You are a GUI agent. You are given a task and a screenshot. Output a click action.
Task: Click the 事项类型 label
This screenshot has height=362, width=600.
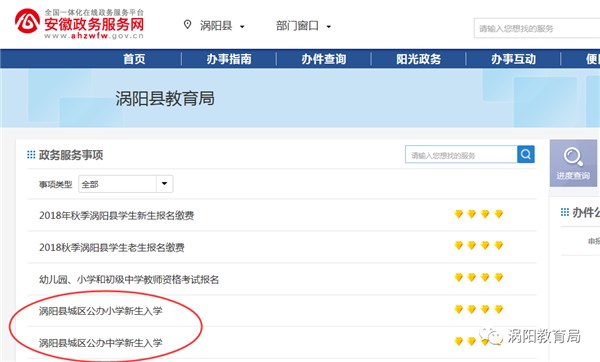pyautogui.click(x=55, y=184)
